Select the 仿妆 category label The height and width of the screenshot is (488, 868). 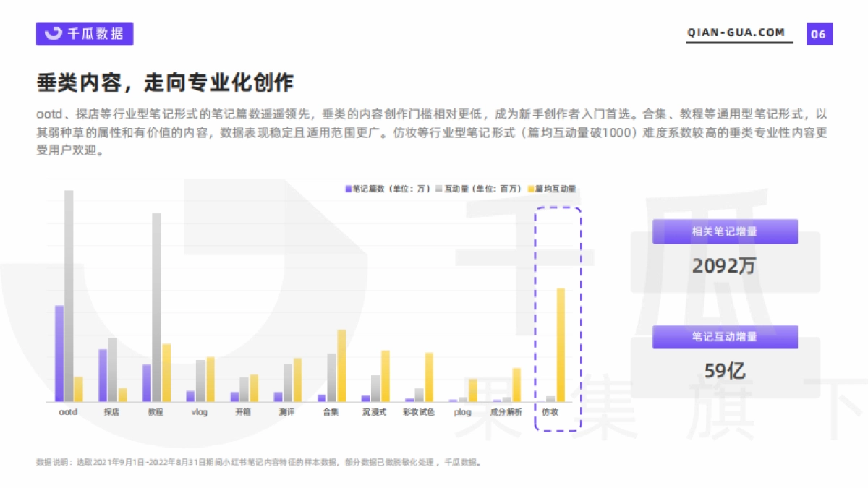(550, 409)
